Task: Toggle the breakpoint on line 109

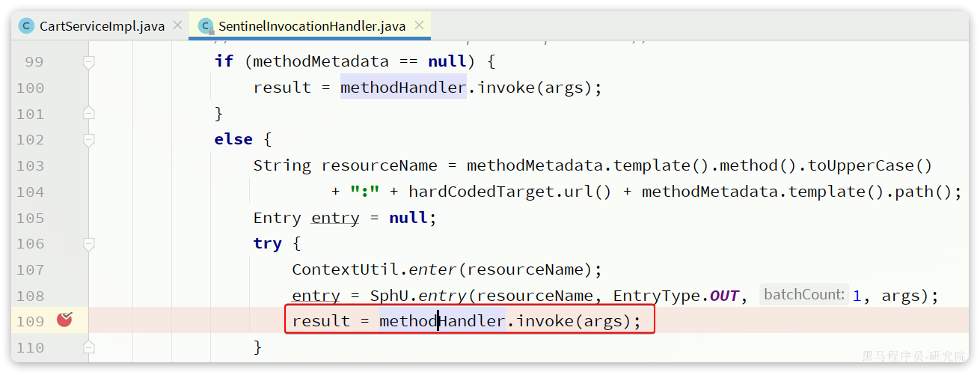Action: coord(65,320)
